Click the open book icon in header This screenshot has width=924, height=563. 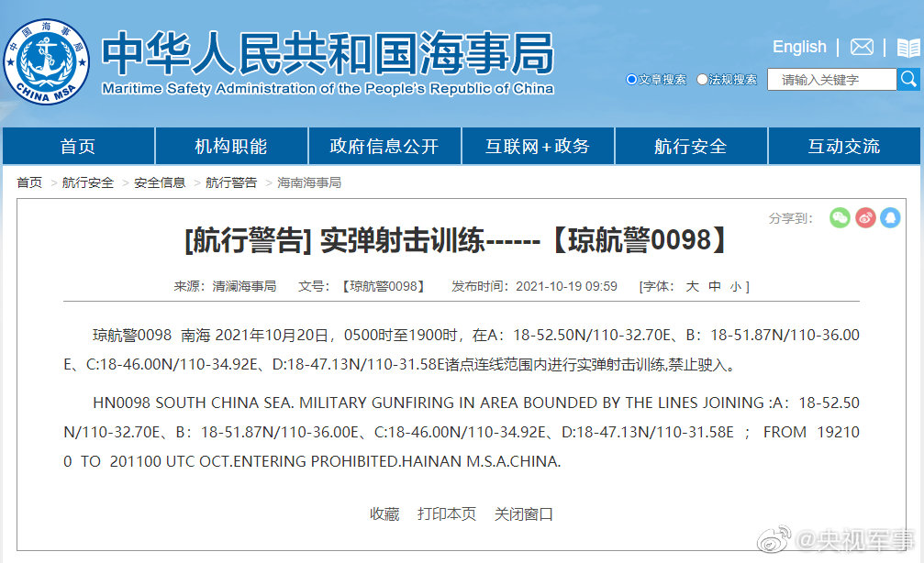click(x=907, y=48)
